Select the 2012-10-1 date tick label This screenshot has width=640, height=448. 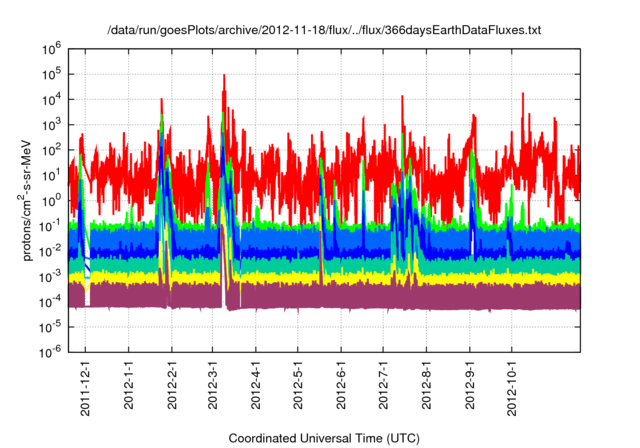511,388
